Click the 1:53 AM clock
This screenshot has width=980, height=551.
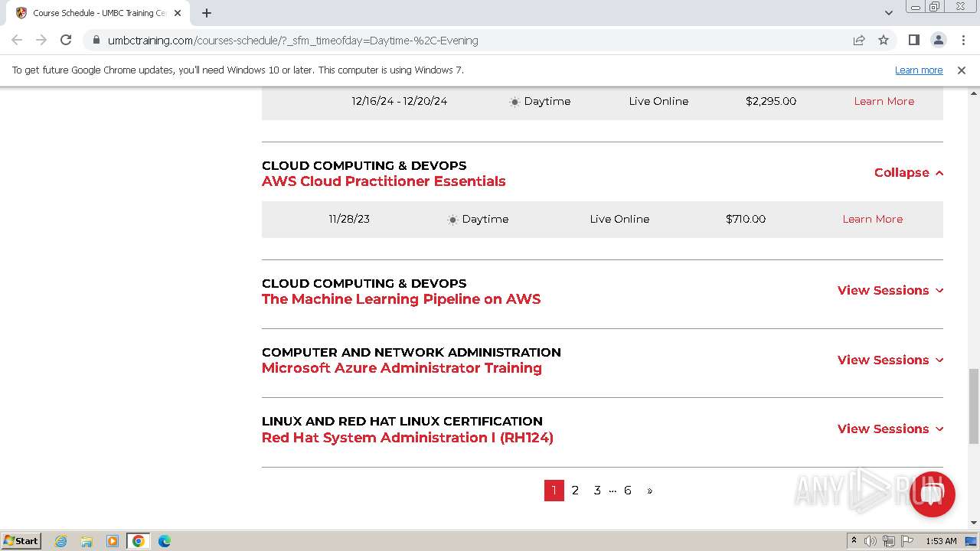click(941, 541)
